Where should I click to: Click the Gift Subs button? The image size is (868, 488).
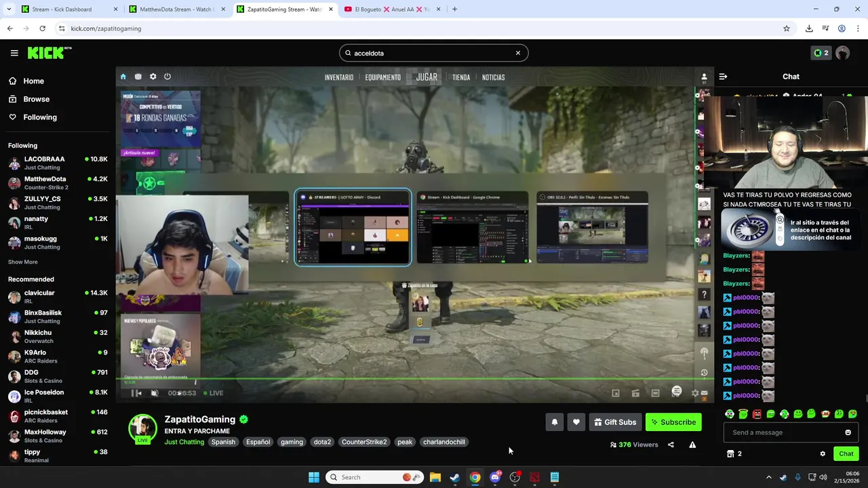coord(616,422)
